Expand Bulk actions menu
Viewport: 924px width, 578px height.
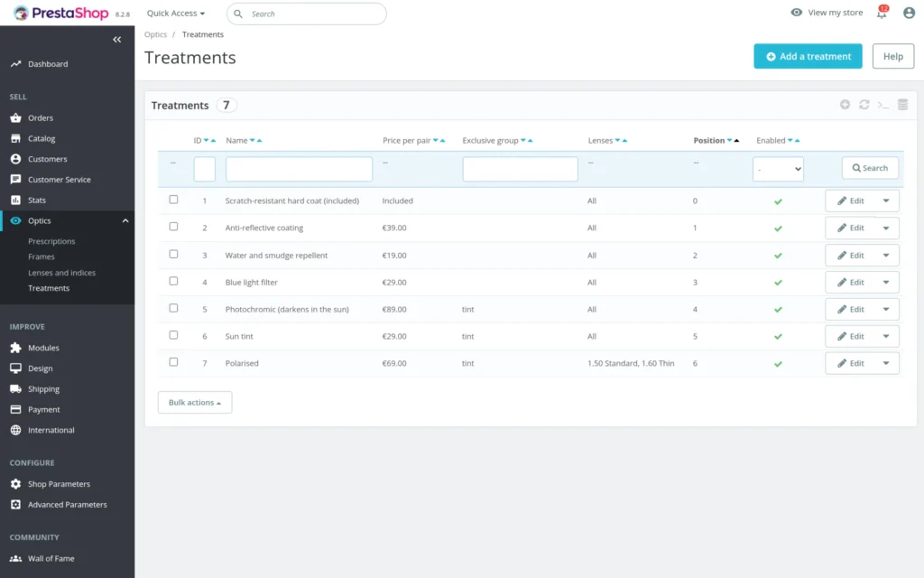(195, 402)
